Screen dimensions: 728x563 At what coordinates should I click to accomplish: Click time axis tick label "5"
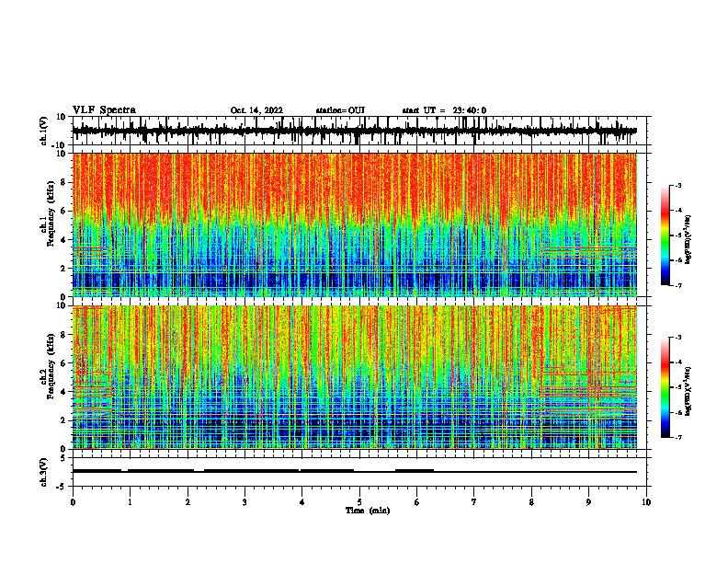tap(359, 502)
